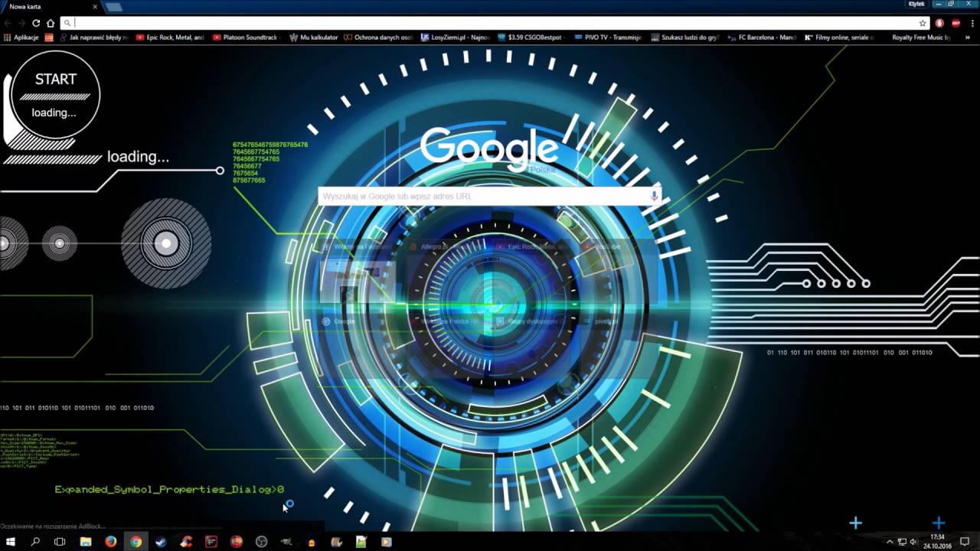The height and width of the screenshot is (551, 980).
Task: Open File Explorer from the taskbar
Action: pyautogui.click(x=86, y=542)
